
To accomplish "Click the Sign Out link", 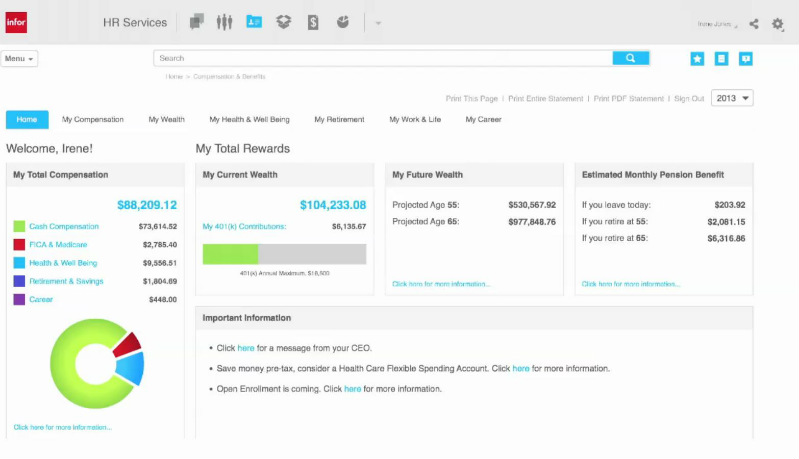I will coord(689,99).
